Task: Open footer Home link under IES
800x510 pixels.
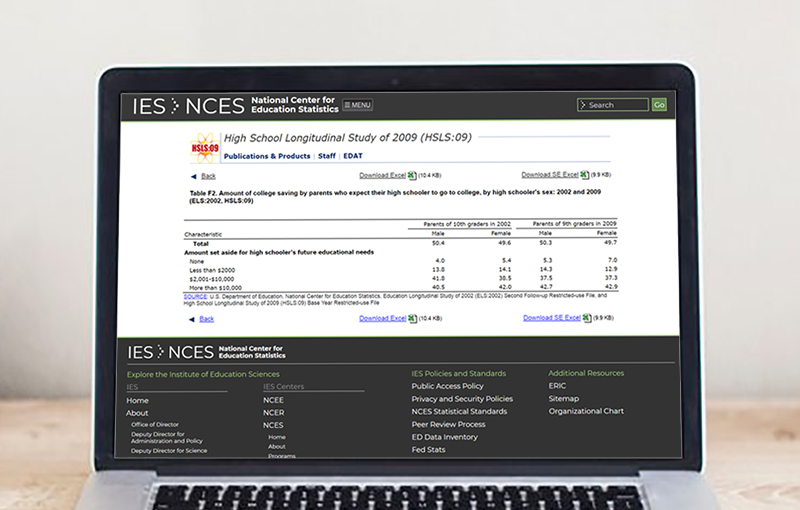Action: [138, 400]
